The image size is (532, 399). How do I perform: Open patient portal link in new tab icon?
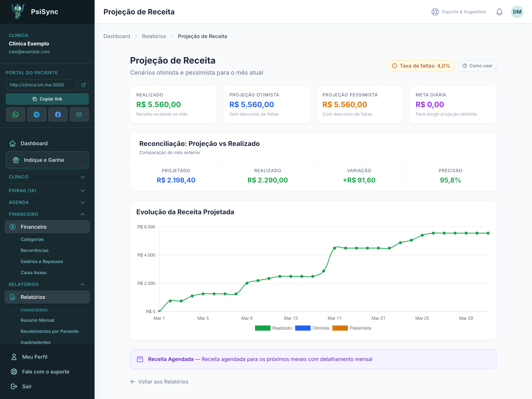pyautogui.click(x=83, y=85)
